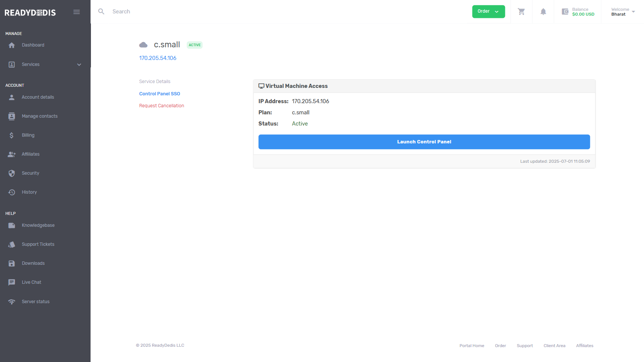644x362 pixels.
Task: Click the Billing dollar icon
Action: pos(12,135)
